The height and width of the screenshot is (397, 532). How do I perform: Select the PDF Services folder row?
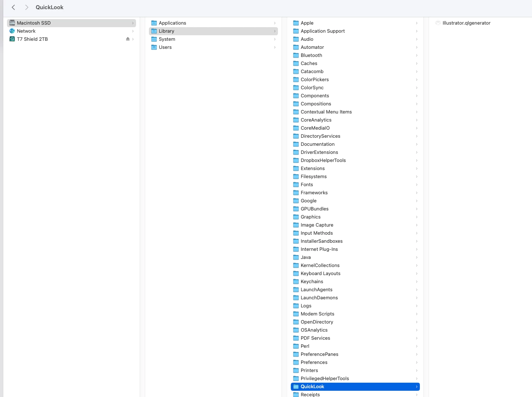[355, 338]
